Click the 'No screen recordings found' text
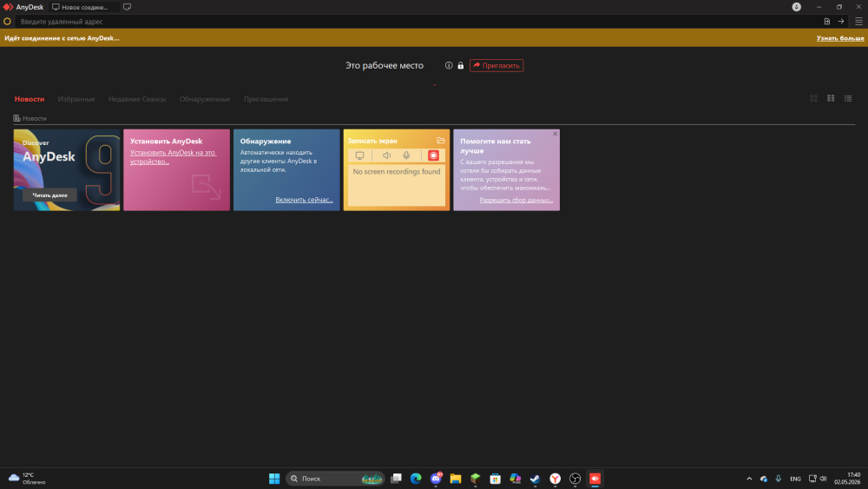 point(397,172)
